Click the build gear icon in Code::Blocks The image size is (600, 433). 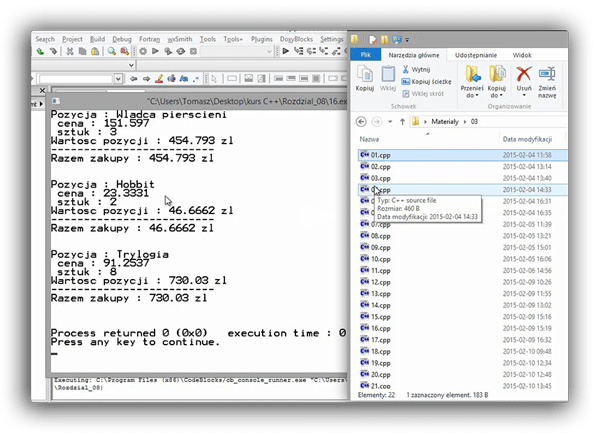click(x=143, y=51)
